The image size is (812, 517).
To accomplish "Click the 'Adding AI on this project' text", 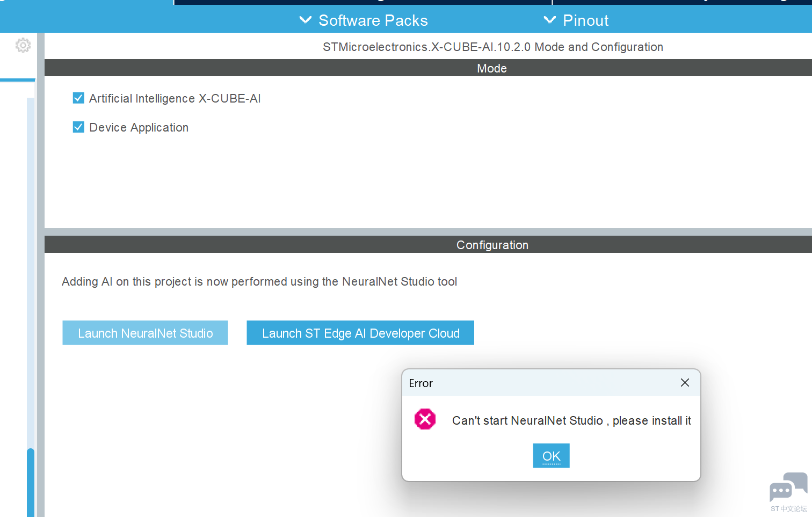I will [x=259, y=282].
